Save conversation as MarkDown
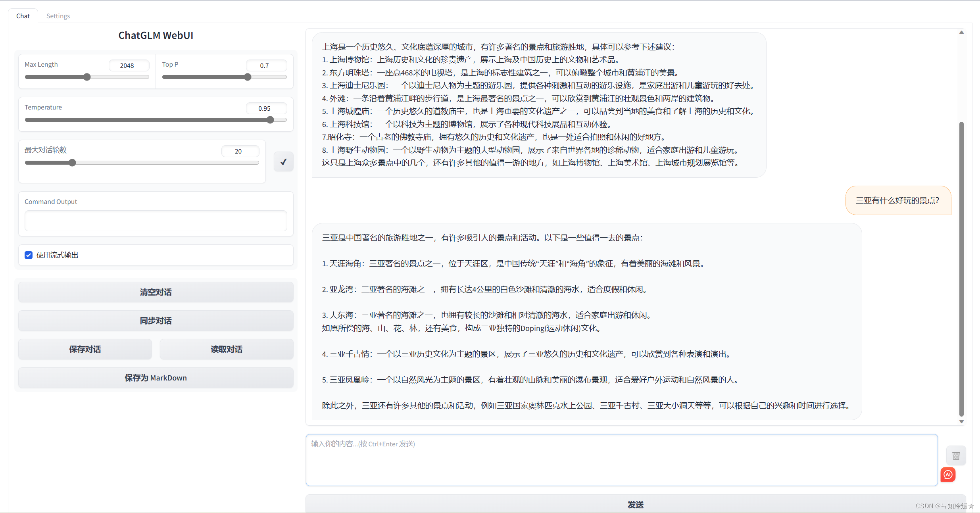Screen dimensions: 980x513 156,378
